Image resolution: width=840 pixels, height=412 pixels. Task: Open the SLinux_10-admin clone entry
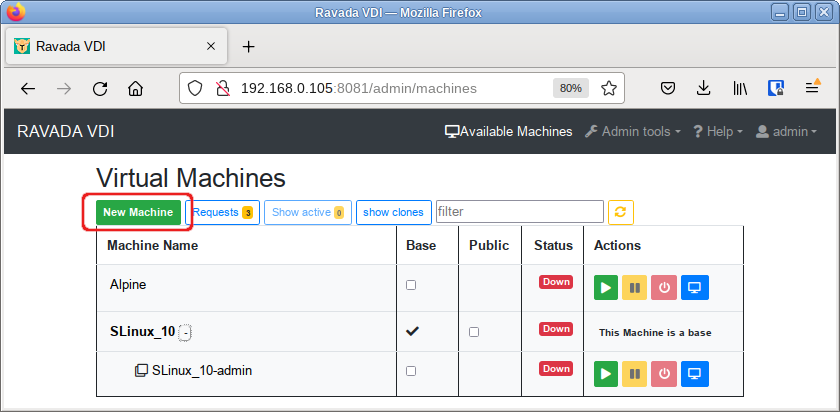(202, 370)
